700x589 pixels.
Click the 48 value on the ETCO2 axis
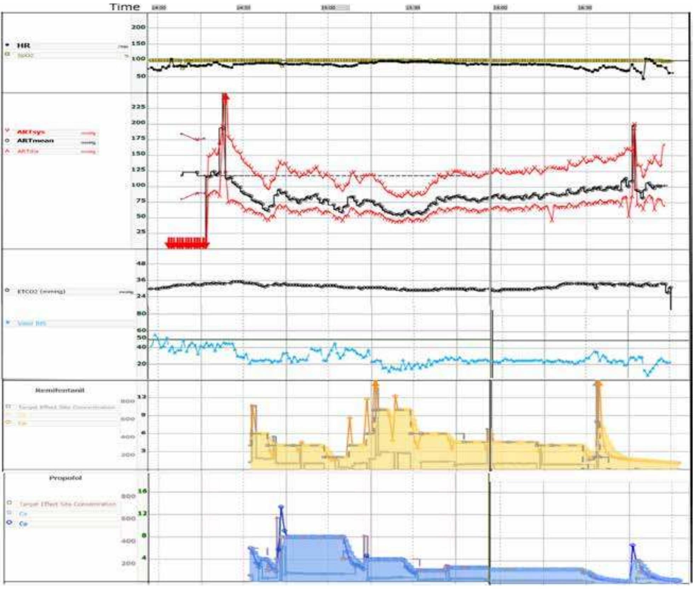coord(141,264)
